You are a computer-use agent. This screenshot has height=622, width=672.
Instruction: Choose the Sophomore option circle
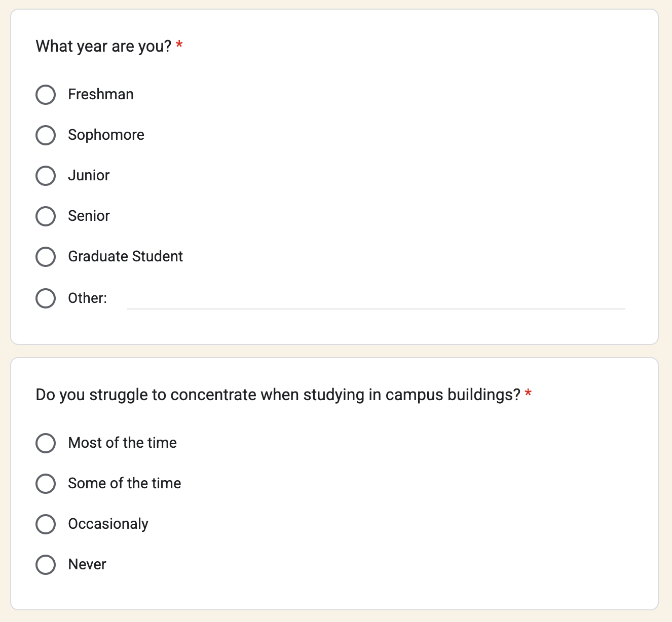46,135
